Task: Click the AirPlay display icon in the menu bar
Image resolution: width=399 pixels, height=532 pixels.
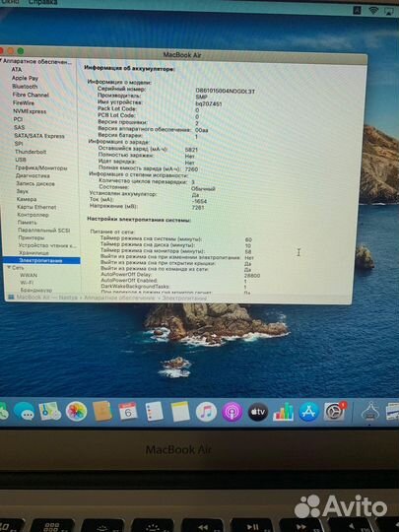Action: 388,11
